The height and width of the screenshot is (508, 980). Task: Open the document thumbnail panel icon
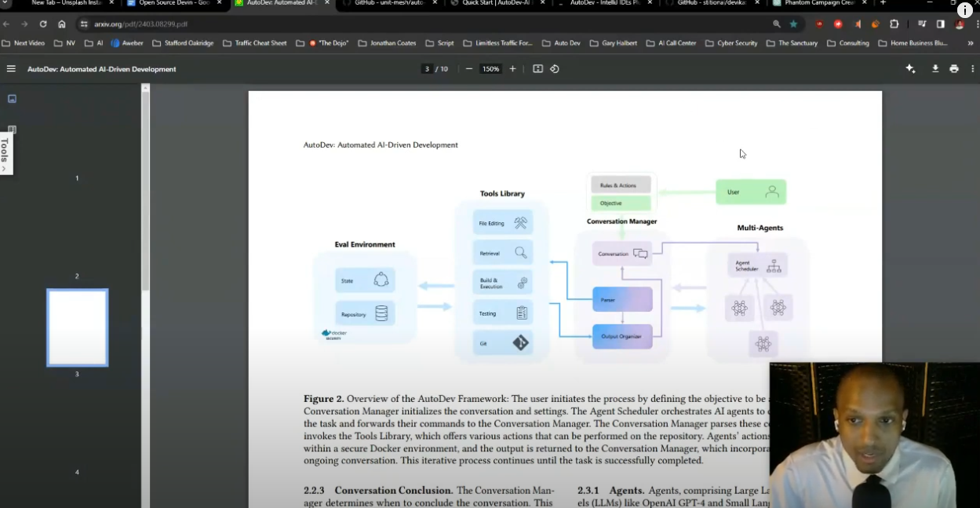(x=12, y=98)
